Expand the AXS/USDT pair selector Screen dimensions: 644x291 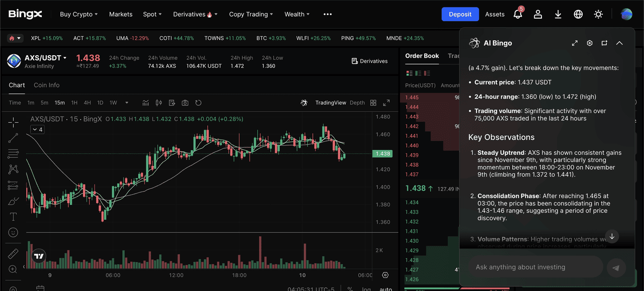[x=45, y=58]
